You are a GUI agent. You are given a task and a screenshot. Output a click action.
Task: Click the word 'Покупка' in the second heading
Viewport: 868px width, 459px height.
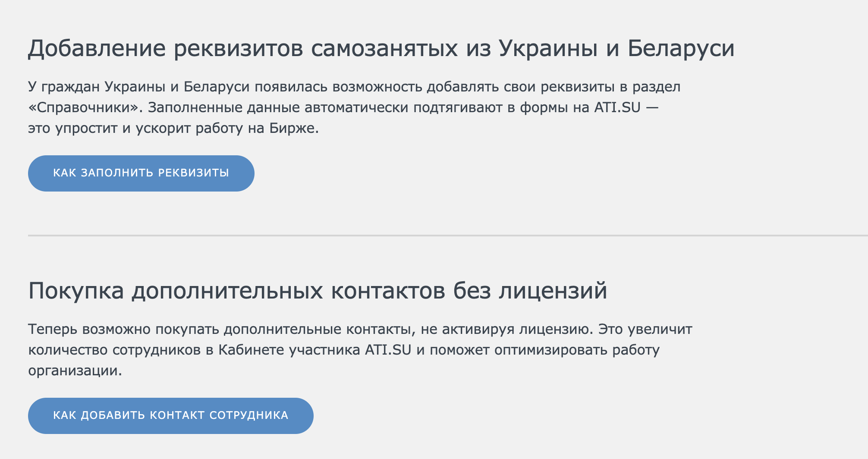point(76,291)
